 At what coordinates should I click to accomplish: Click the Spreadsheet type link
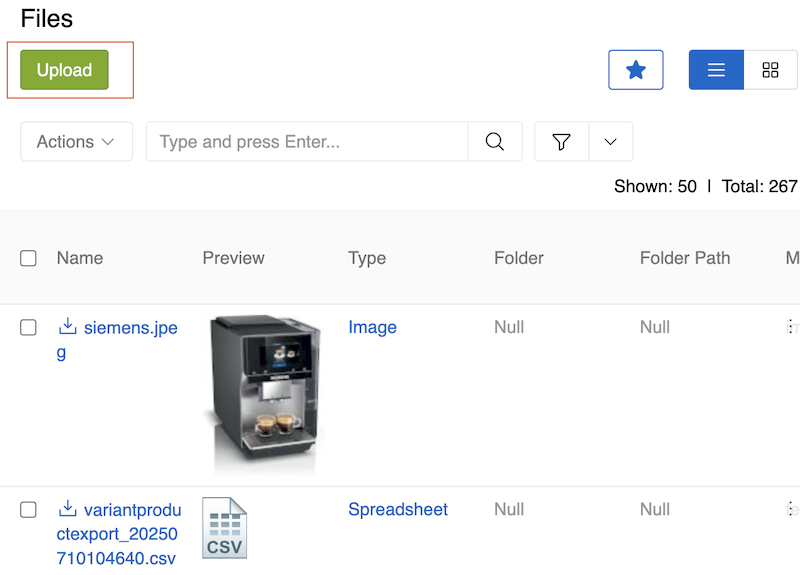click(398, 509)
